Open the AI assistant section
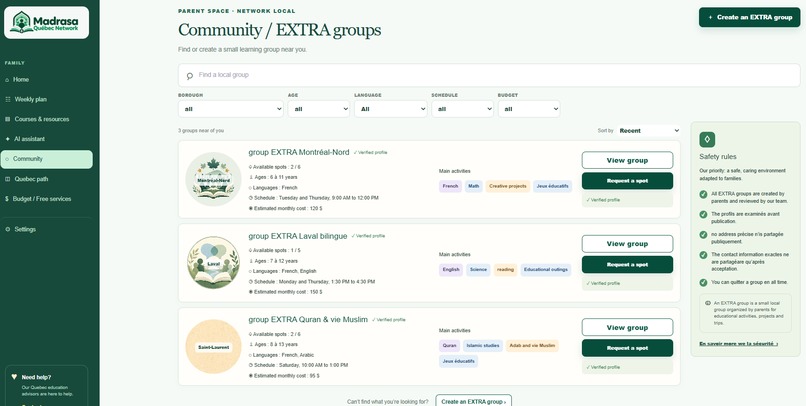806x406 pixels. (x=47, y=139)
